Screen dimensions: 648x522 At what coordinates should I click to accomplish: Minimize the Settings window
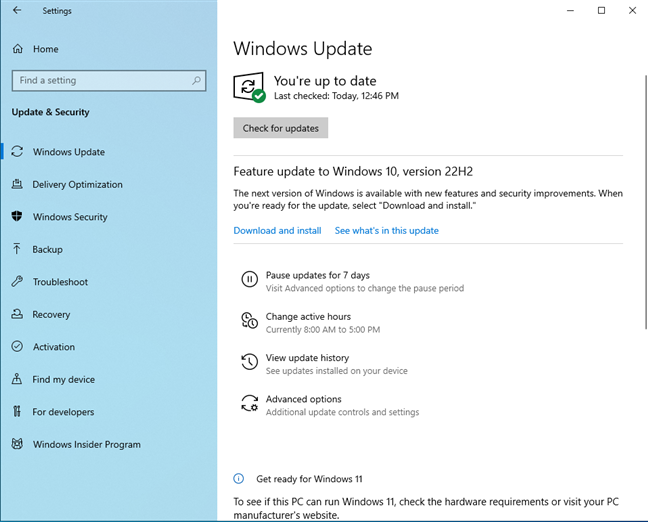coord(570,10)
